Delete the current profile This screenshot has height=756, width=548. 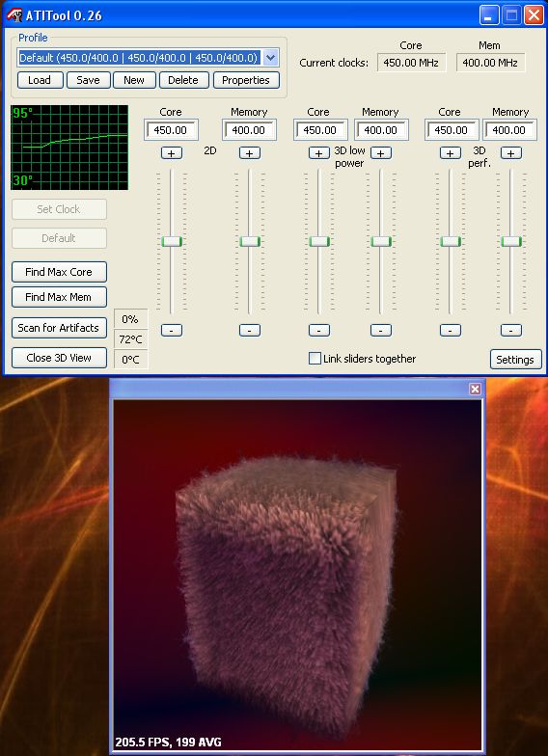click(x=183, y=80)
